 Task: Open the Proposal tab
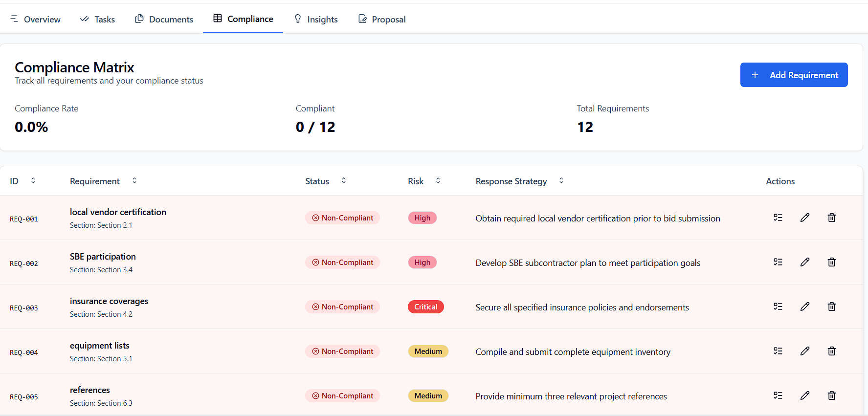tap(382, 19)
